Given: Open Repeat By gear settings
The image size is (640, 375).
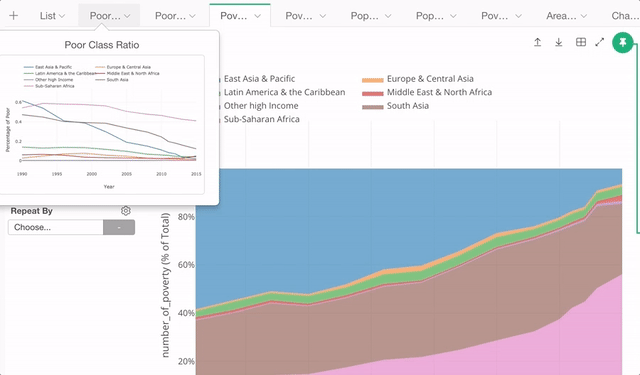Looking at the screenshot, I should 126,211.
